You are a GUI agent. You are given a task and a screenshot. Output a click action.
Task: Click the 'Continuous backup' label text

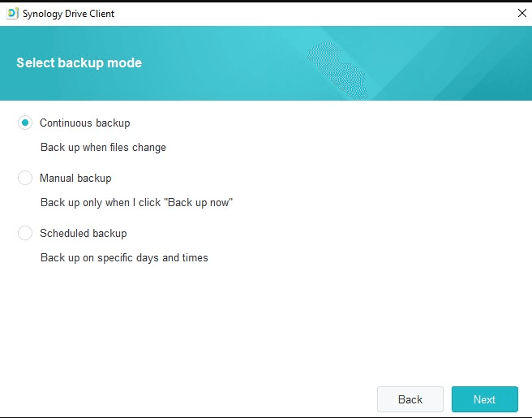(85, 123)
